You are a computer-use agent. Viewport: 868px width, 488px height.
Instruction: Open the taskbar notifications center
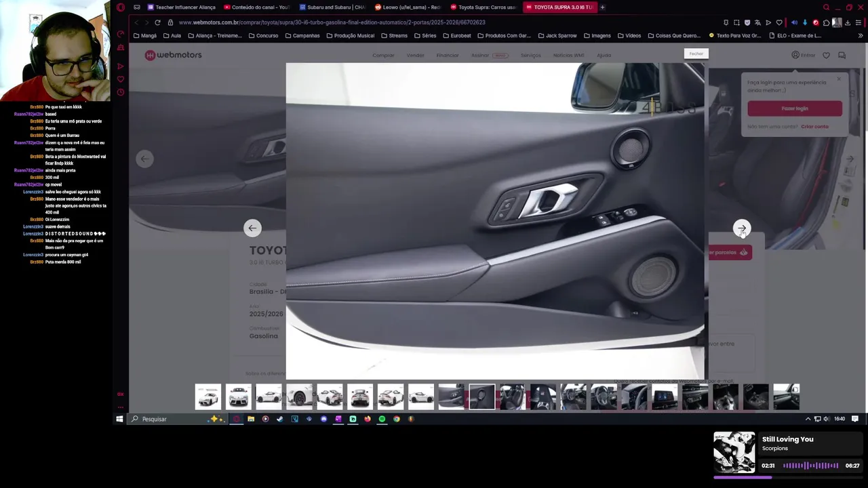(x=855, y=419)
